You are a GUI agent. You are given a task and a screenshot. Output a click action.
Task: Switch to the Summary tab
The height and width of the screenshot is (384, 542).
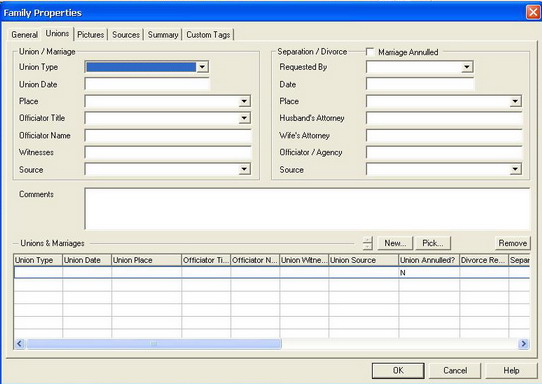pyautogui.click(x=163, y=35)
